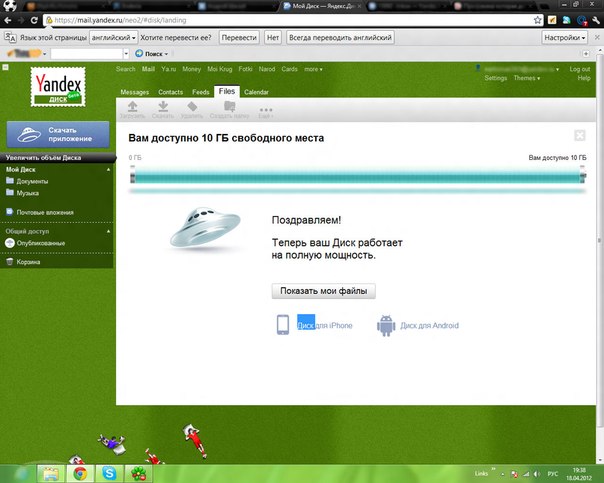This screenshot has height=483, width=604.
Task: Click the delete (Удалить) toolbar icon
Action: [x=191, y=109]
